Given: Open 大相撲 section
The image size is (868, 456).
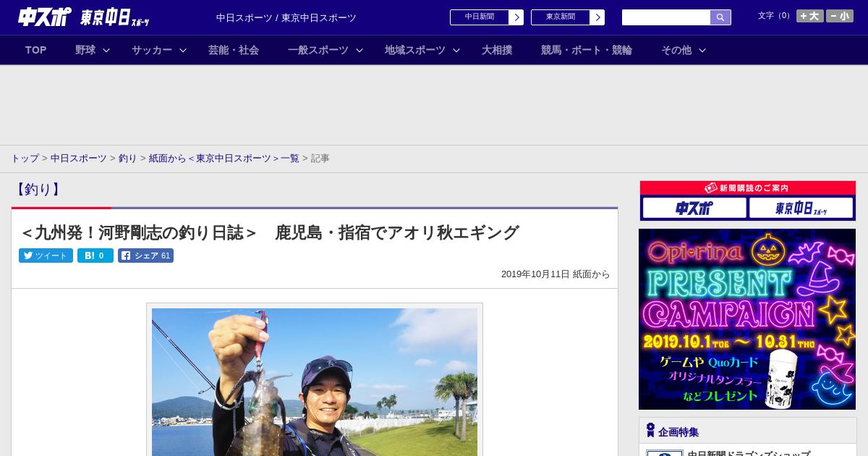Looking at the screenshot, I should (497, 50).
